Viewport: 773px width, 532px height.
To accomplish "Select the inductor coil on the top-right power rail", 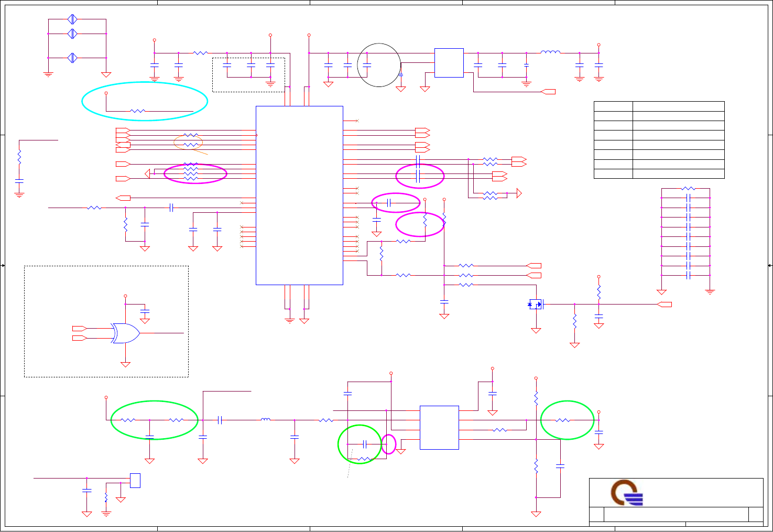I will tap(550, 52).
